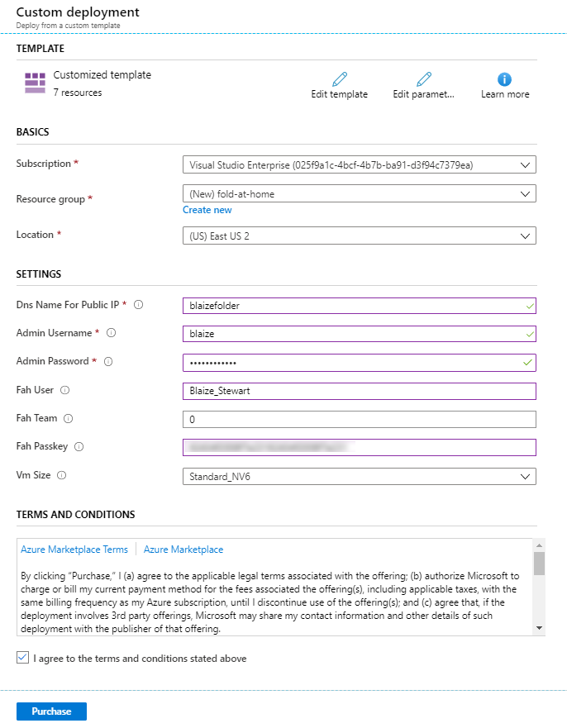
Task: Open the Subscription dropdown
Action: point(359,164)
